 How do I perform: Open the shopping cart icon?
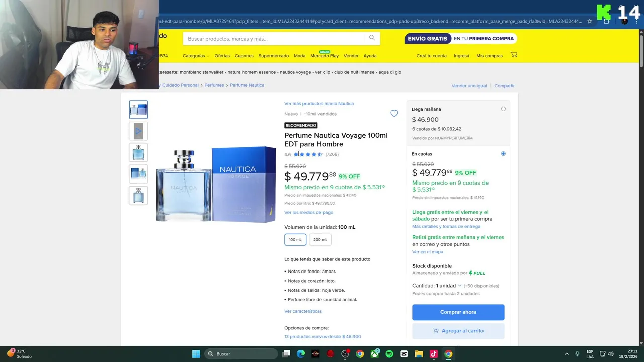pyautogui.click(x=514, y=55)
